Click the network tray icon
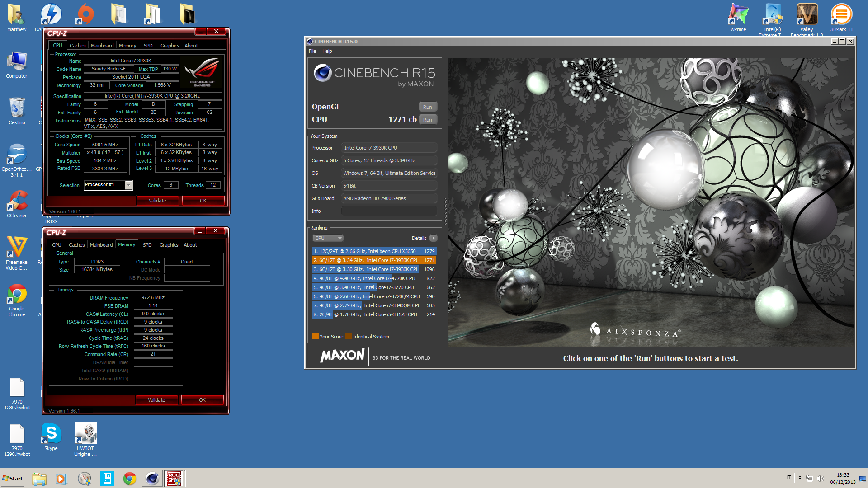 (810, 479)
